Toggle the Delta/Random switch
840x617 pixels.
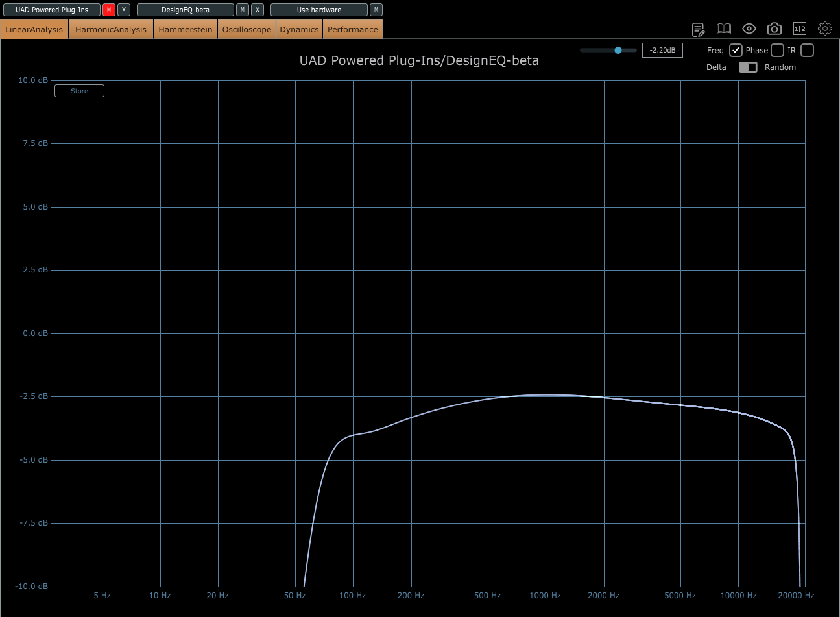pos(748,67)
